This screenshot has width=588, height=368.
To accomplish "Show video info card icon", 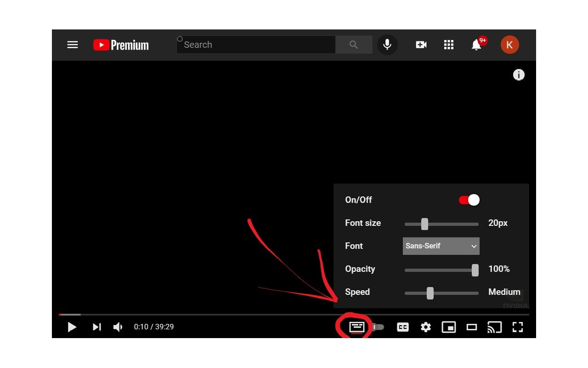I will [519, 75].
